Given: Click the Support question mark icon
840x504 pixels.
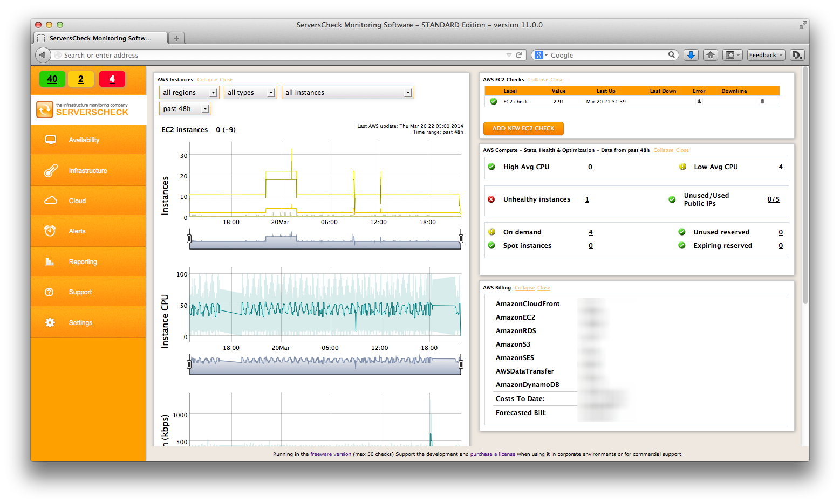Looking at the screenshot, I should (x=51, y=292).
